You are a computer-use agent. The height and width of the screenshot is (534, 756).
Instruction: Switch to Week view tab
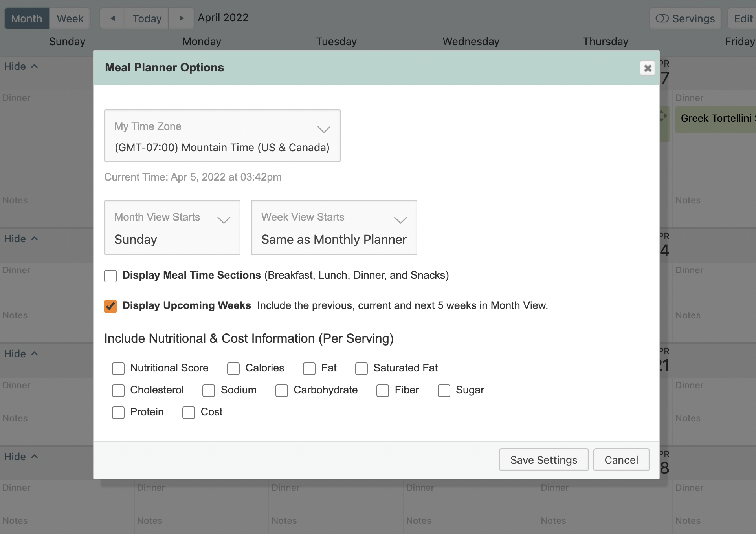coord(70,18)
